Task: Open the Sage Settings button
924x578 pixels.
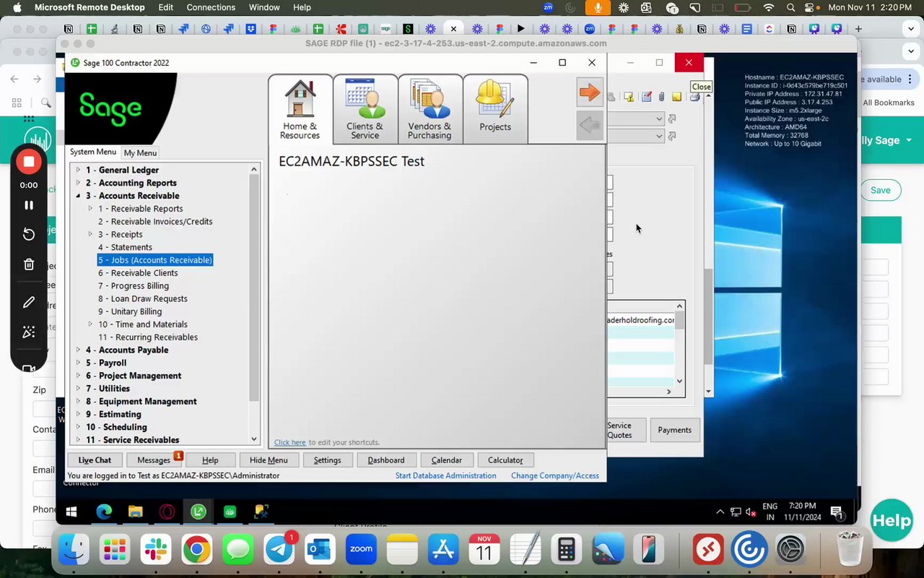Action: click(327, 460)
